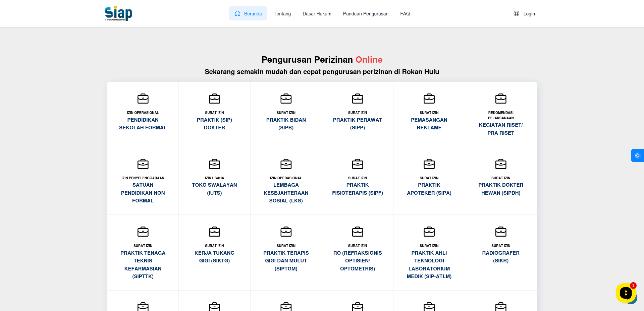Image resolution: width=644 pixels, height=311 pixels.
Task: Click briefcase icon above Pemasangan Reklame
Action: [429, 99]
